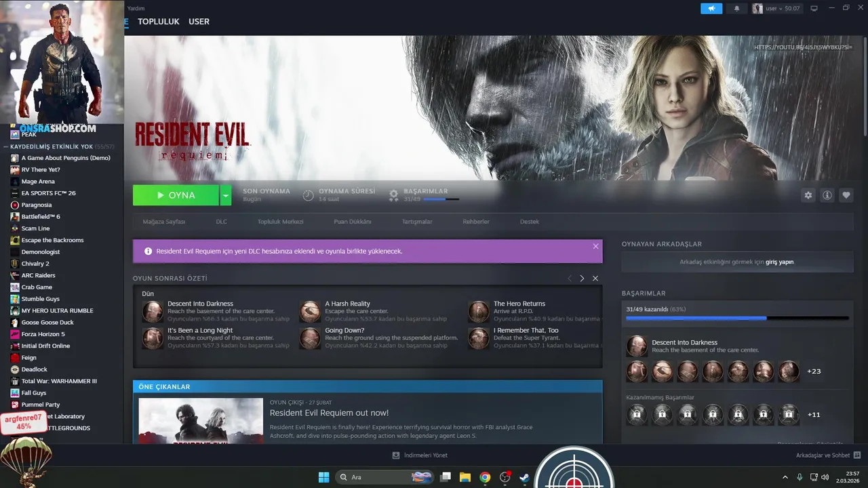Screen dimensions: 868x488
Task: Select EA SPORTS FC 26 in library
Action: [x=48, y=193]
